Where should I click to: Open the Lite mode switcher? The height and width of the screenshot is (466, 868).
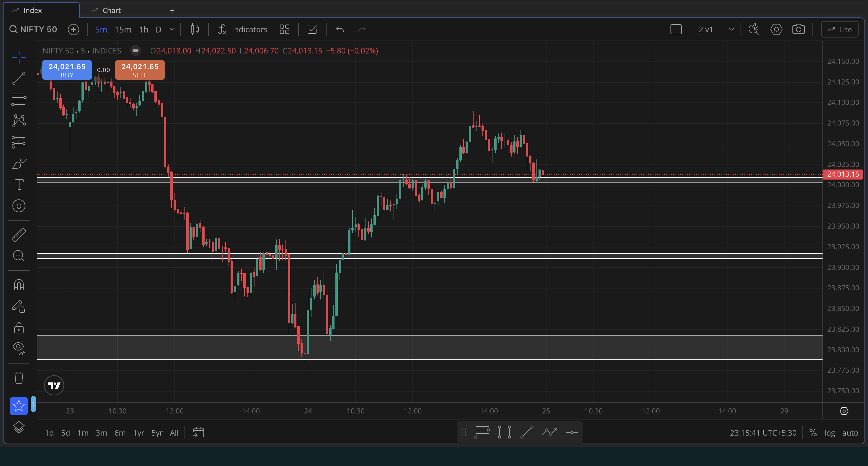[840, 30]
